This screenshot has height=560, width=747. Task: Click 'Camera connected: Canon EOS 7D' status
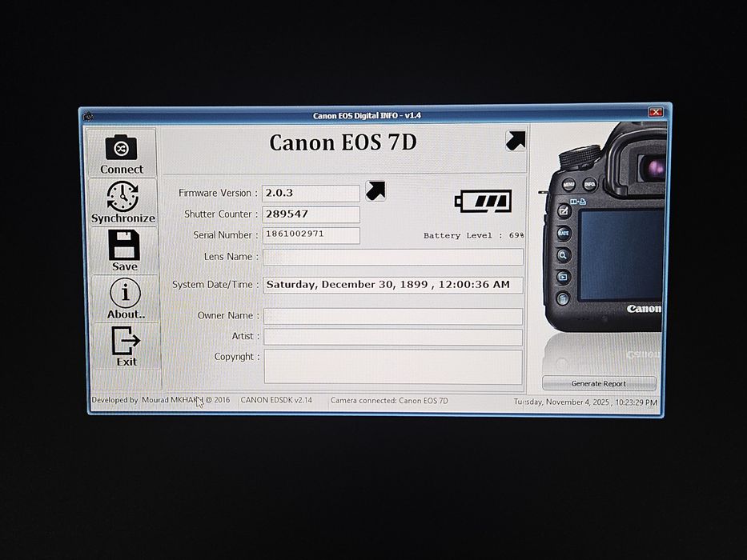coord(389,401)
